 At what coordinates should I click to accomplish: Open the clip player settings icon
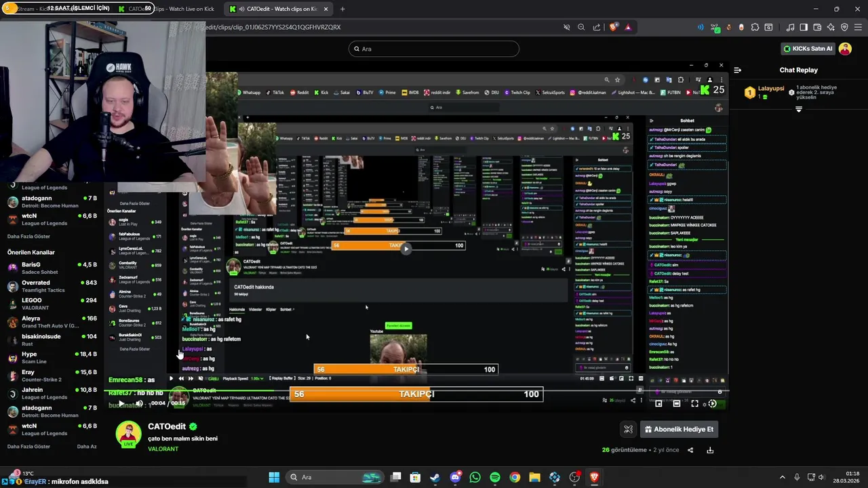[712, 403]
